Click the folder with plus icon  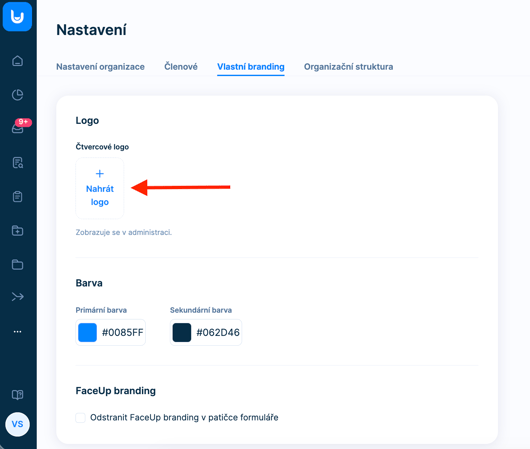[x=18, y=231]
